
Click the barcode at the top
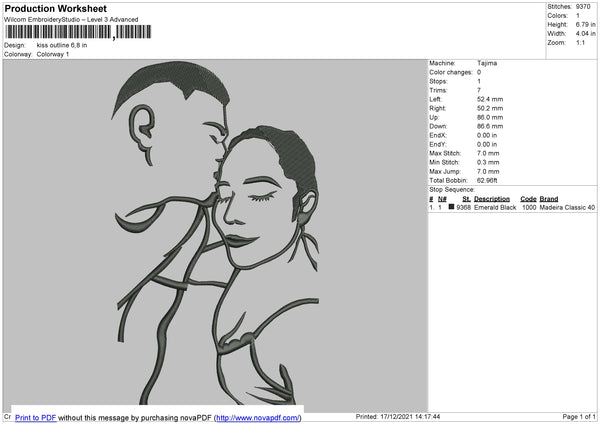[x=78, y=32]
